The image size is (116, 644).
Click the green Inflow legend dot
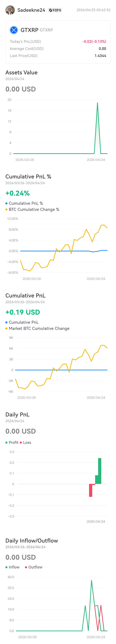[6, 567]
